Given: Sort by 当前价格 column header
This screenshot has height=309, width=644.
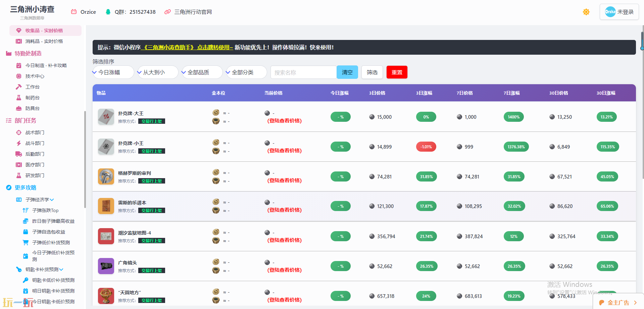Looking at the screenshot, I should click(x=274, y=93).
